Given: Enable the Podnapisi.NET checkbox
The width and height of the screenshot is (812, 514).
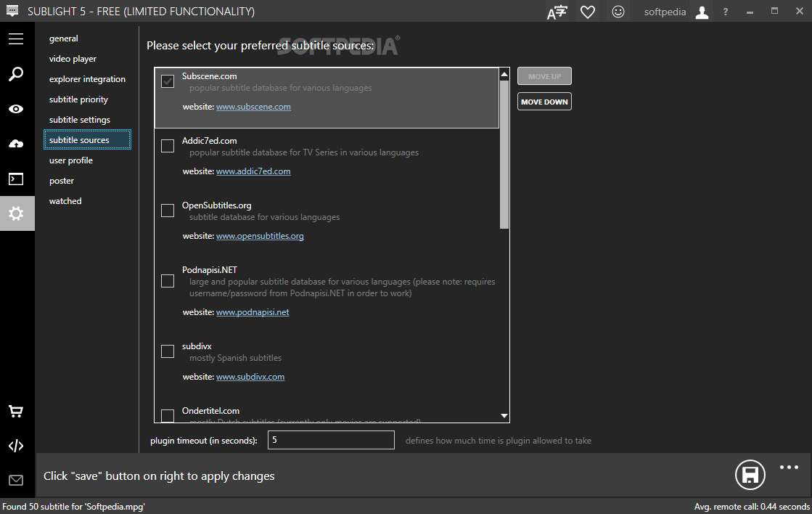Looking at the screenshot, I should pos(168,281).
